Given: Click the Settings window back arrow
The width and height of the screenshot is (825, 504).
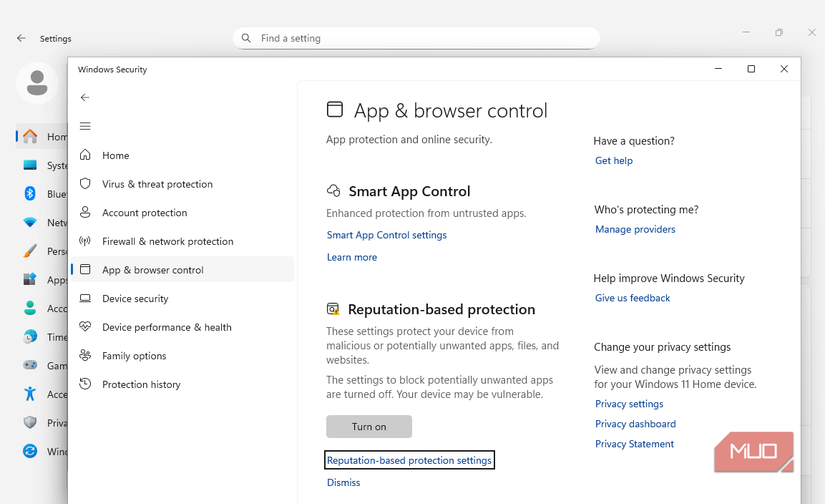Looking at the screenshot, I should (21, 38).
